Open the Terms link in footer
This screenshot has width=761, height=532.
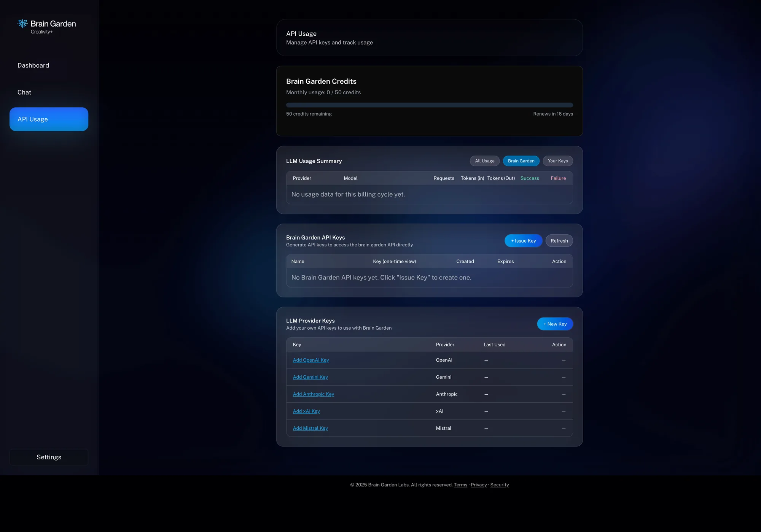(460, 485)
